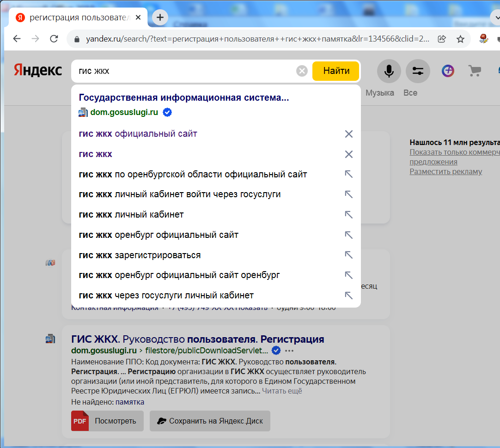The height and width of the screenshot is (448, 500).
Task: Open the Музыка search tab
Action: 379,93
